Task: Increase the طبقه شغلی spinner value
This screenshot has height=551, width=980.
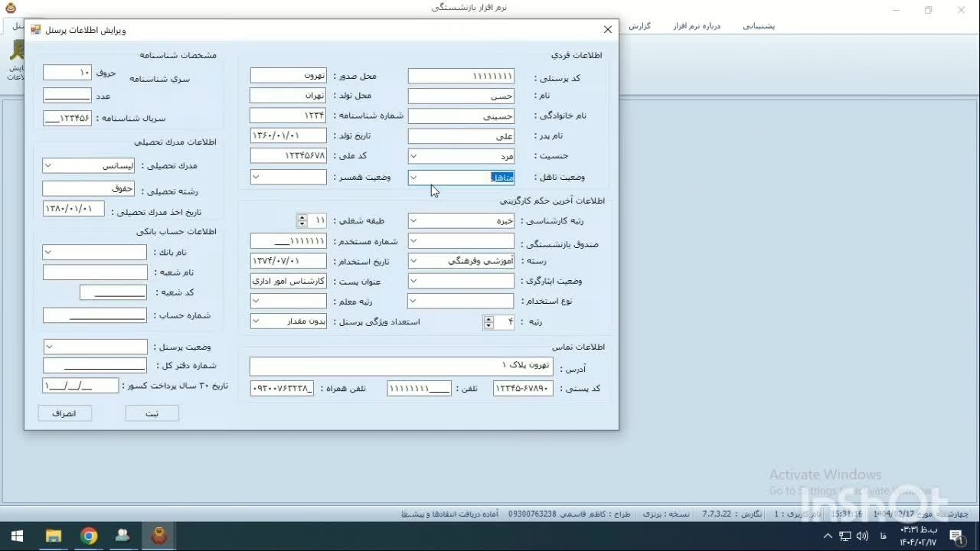Action: (302, 217)
